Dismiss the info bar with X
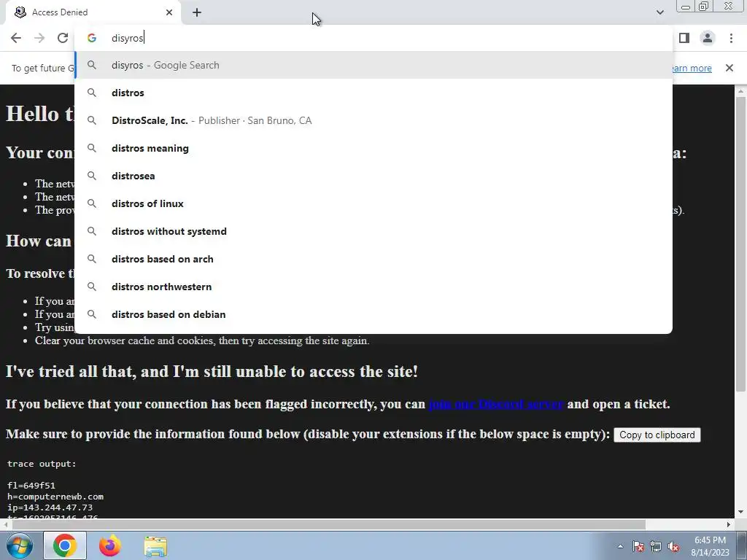 pos(729,68)
